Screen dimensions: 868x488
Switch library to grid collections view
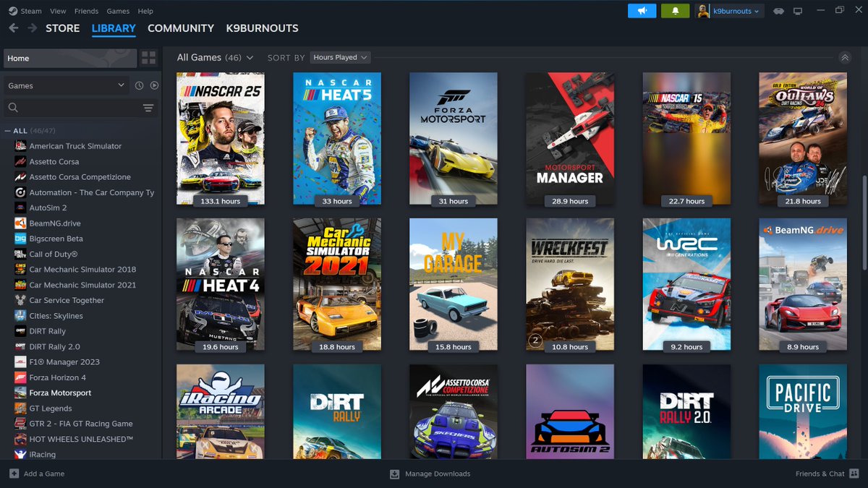click(x=148, y=58)
